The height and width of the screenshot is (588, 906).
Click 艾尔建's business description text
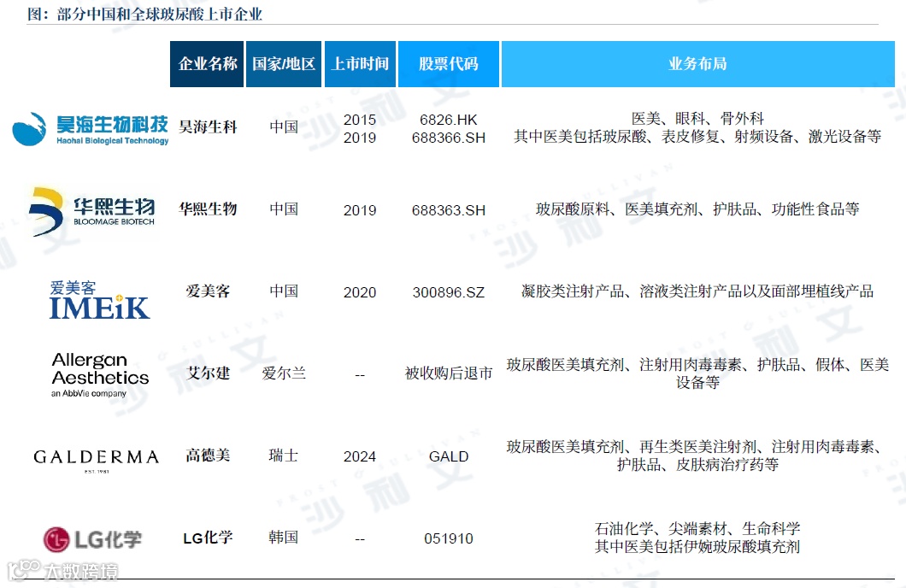click(x=698, y=373)
